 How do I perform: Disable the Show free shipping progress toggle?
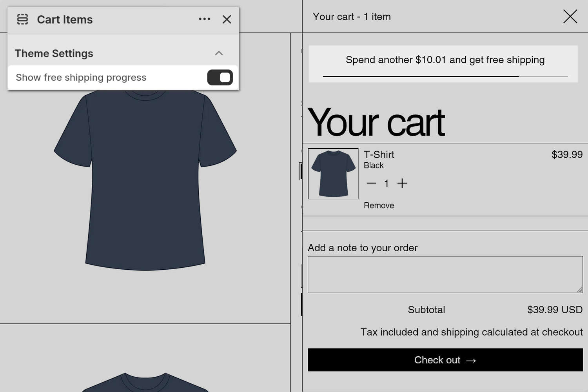tap(220, 78)
